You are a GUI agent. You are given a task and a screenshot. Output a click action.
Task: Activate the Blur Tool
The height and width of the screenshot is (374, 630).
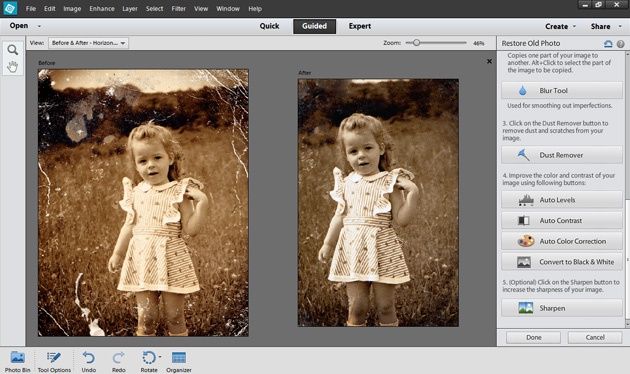point(562,90)
